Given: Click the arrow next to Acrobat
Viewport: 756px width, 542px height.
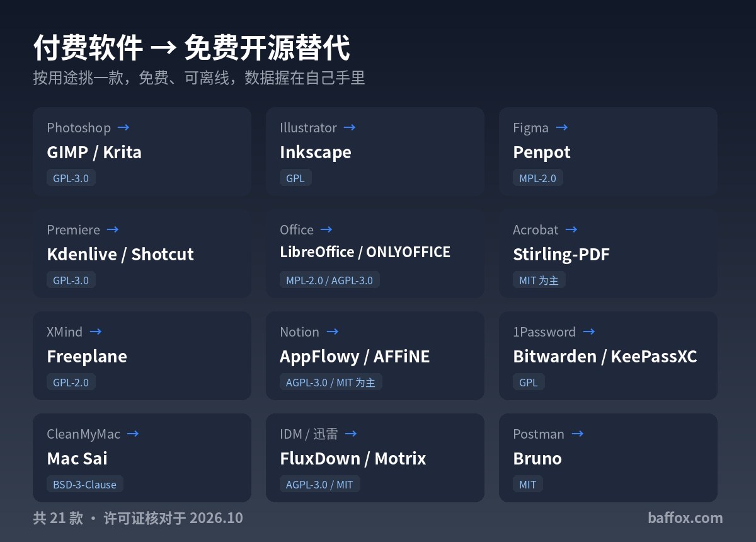Looking at the screenshot, I should tap(571, 229).
